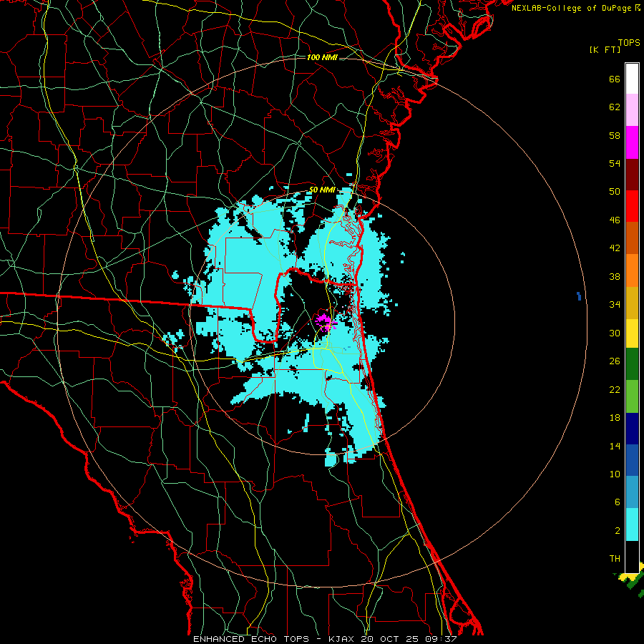The height and width of the screenshot is (644, 644).
Task: Click the '62' legend value label
Action: [x=615, y=107]
